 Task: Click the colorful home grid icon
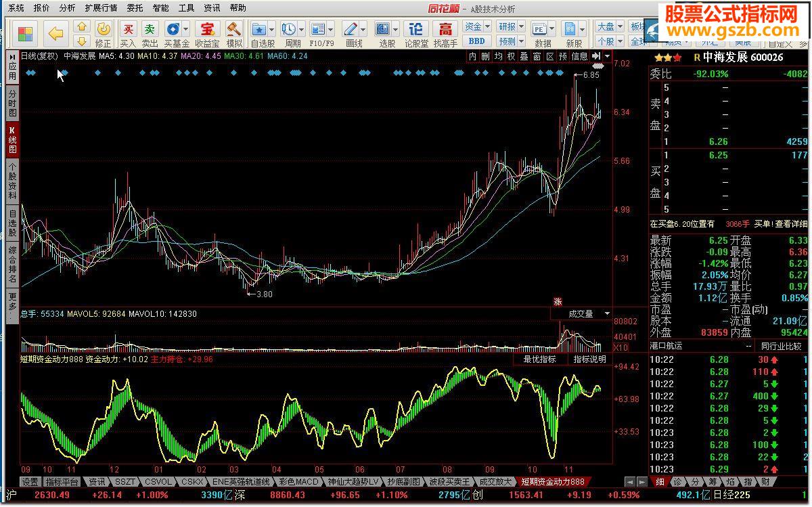point(26,34)
